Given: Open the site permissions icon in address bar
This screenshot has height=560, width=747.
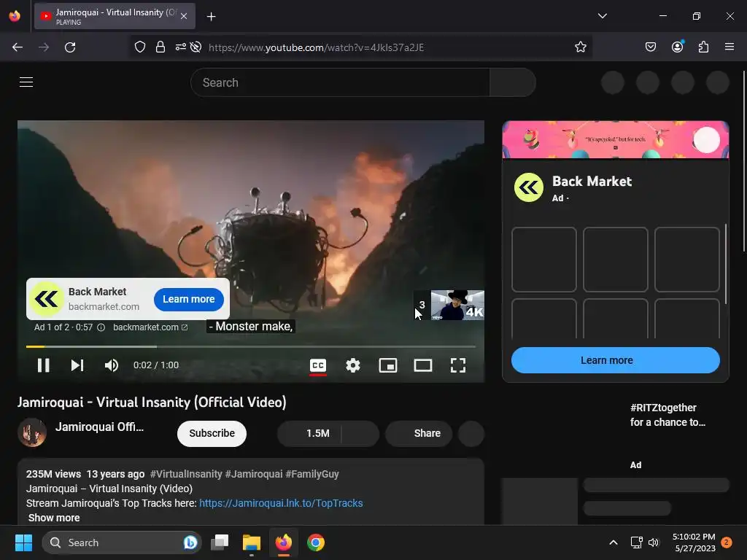Looking at the screenshot, I should [181, 47].
